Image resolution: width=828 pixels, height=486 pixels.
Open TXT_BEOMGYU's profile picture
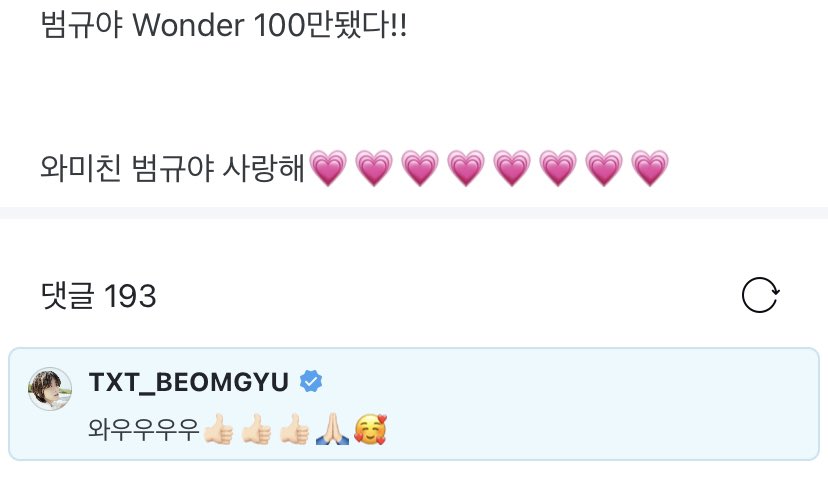[x=50, y=389]
